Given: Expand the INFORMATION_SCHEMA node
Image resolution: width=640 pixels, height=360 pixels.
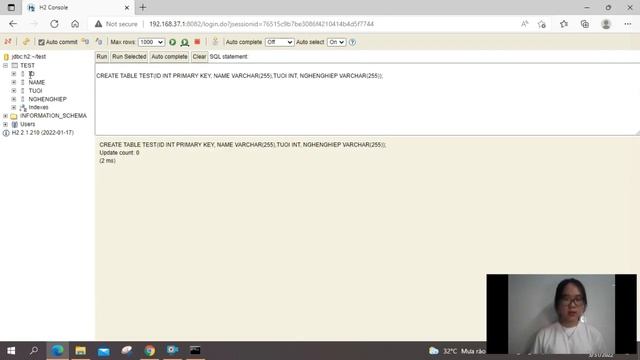Looking at the screenshot, I should pos(5,116).
